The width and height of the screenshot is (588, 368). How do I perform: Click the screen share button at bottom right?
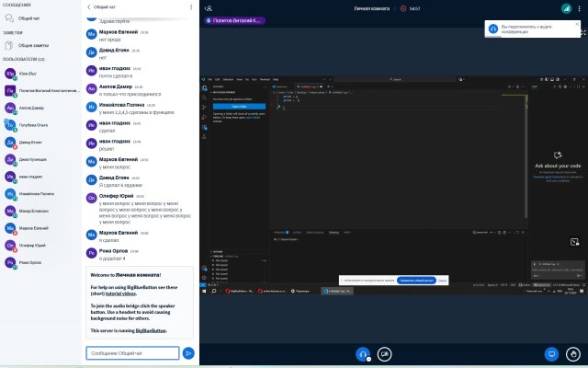point(551,353)
